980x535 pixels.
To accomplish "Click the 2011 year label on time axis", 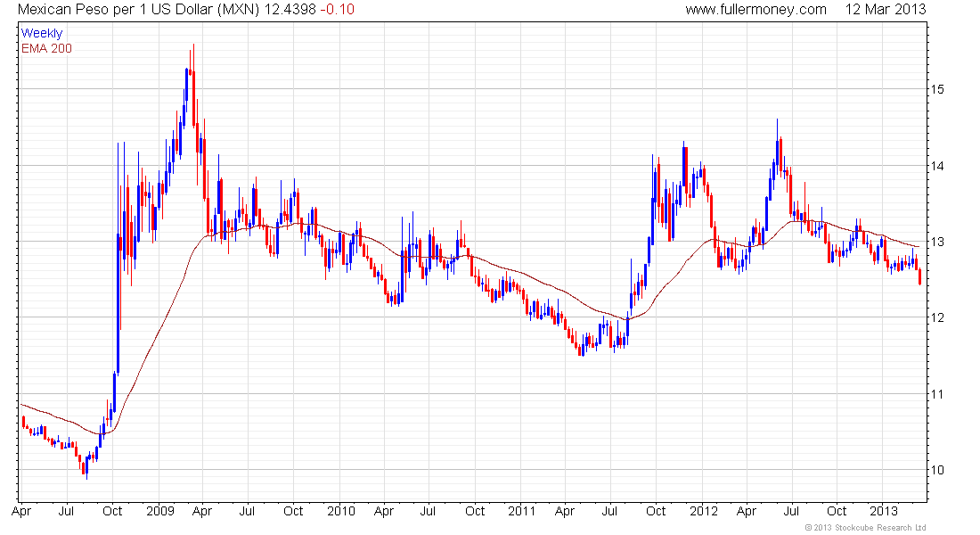I will [x=521, y=511].
